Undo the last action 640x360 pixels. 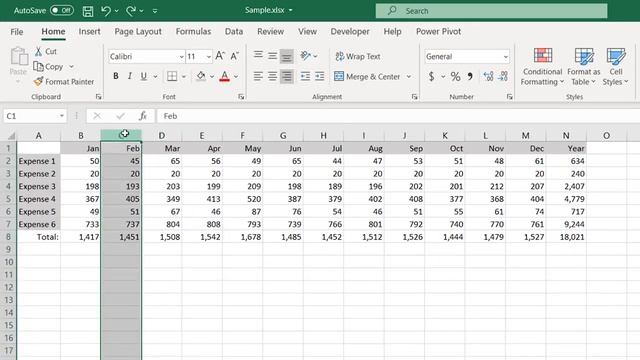point(106,11)
